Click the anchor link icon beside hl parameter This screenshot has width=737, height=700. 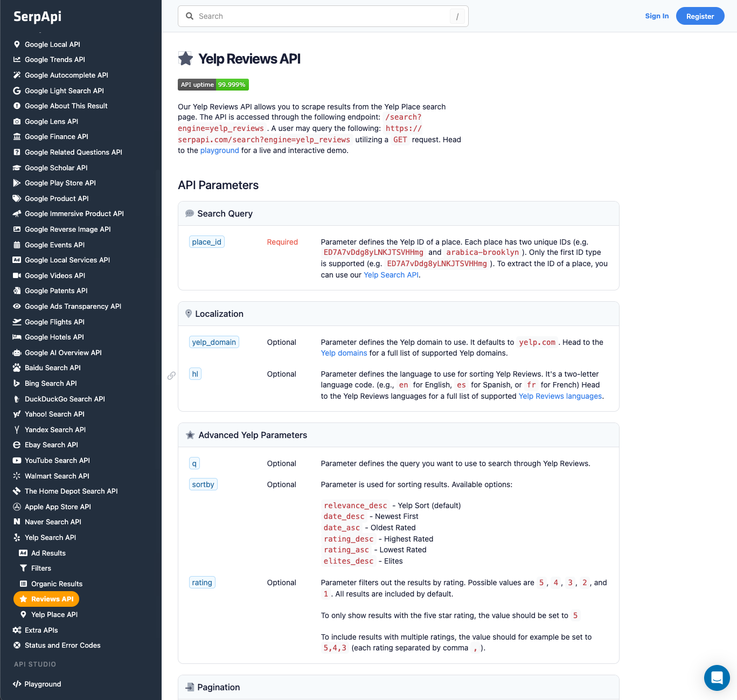[171, 376]
